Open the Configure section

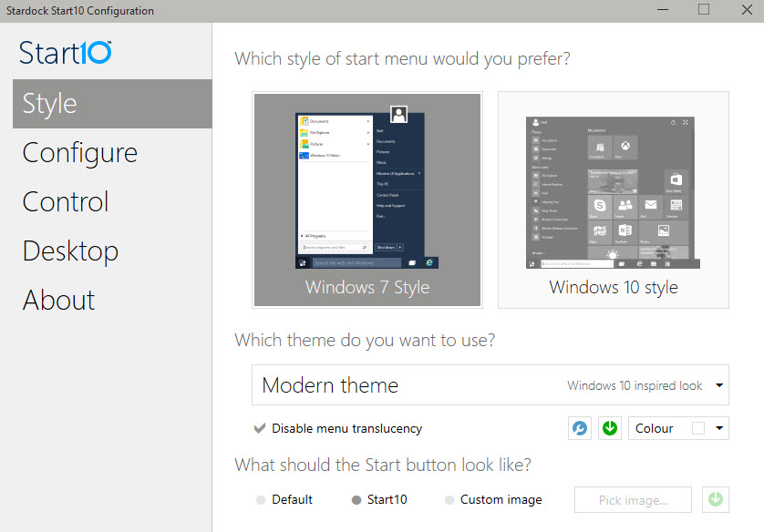tap(80, 153)
